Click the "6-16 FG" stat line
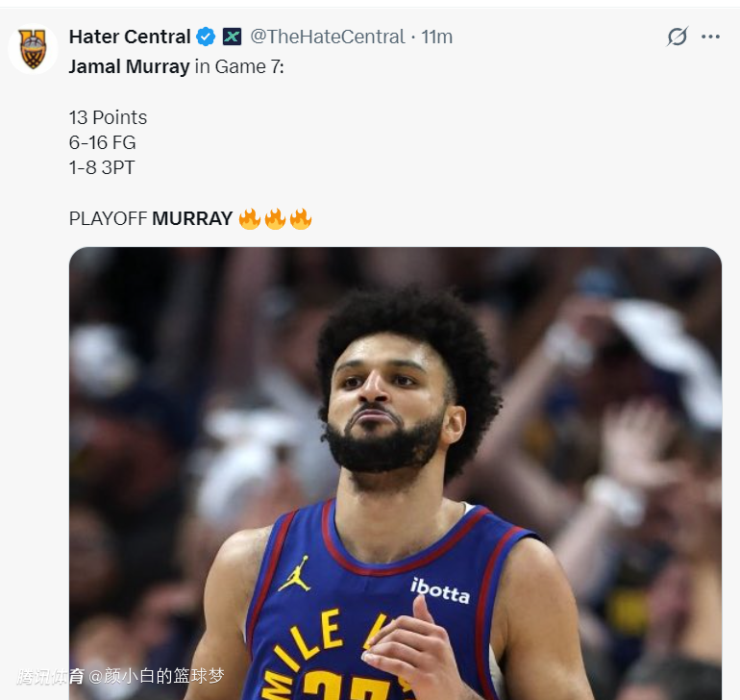Image resolution: width=740 pixels, height=700 pixels. pyautogui.click(x=102, y=142)
